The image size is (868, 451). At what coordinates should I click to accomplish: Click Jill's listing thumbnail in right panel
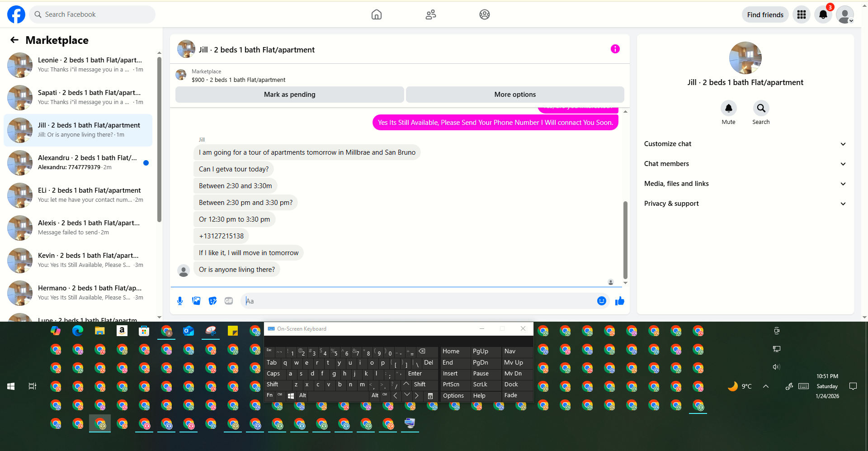point(745,58)
